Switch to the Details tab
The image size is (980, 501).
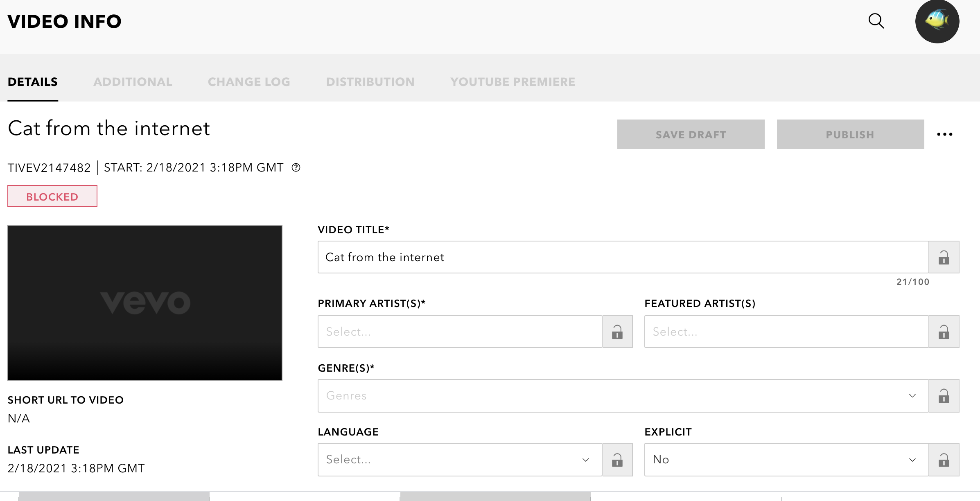click(x=33, y=82)
